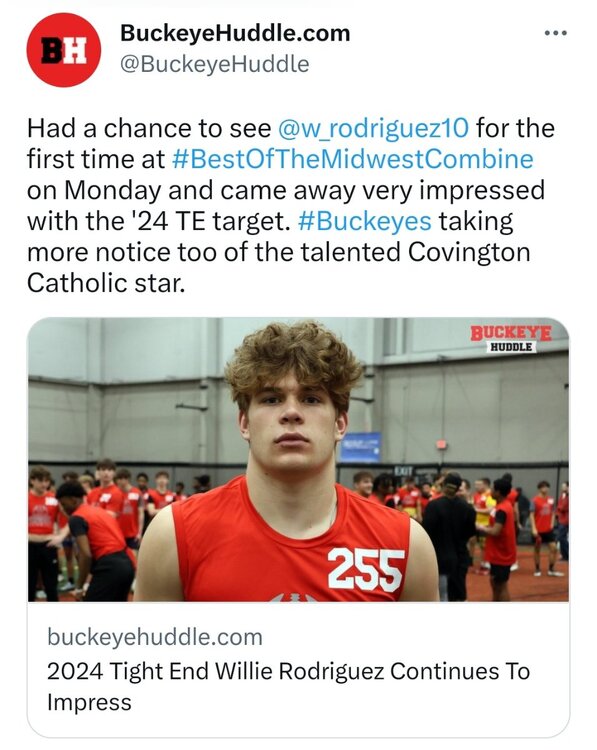This screenshot has height=750, width=597.
Task: Open the BuckeyeHuddle.com display name
Action: pyautogui.click(x=235, y=33)
